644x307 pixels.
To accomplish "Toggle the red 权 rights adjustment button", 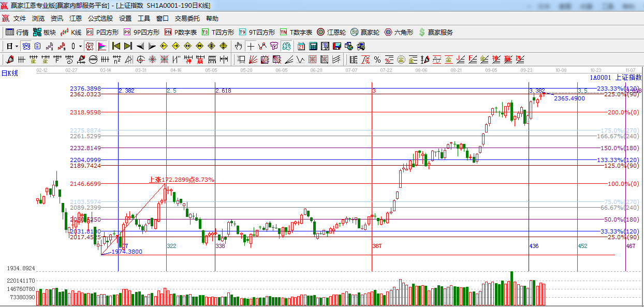I will [x=90, y=46].
